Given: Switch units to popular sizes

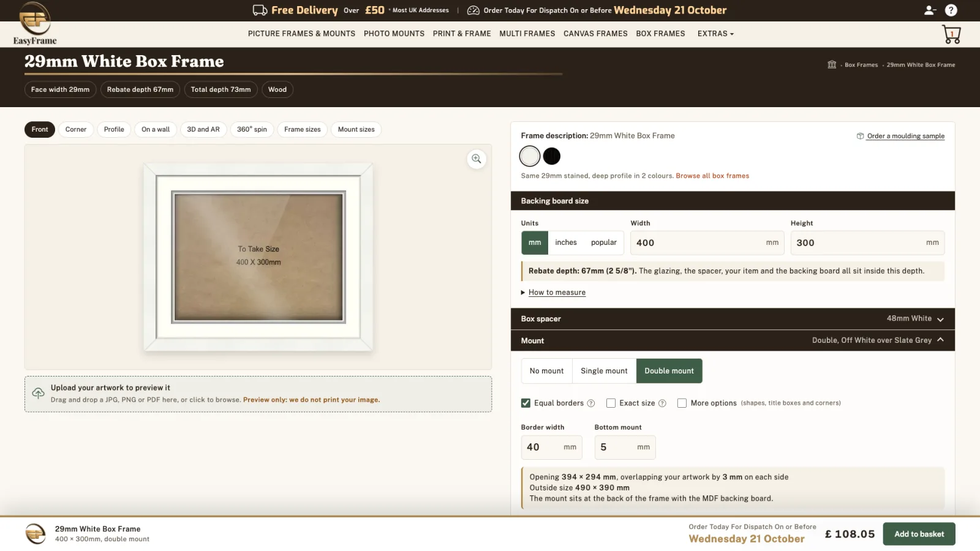Looking at the screenshot, I should click(x=604, y=242).
